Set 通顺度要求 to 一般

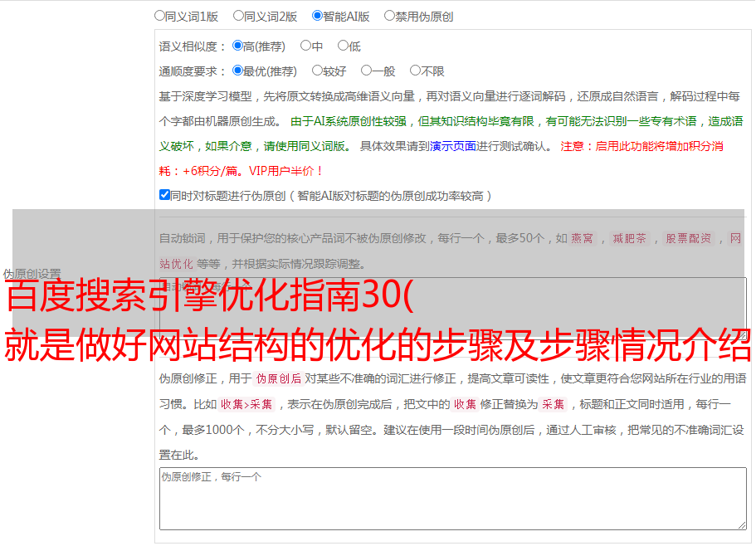367,71
